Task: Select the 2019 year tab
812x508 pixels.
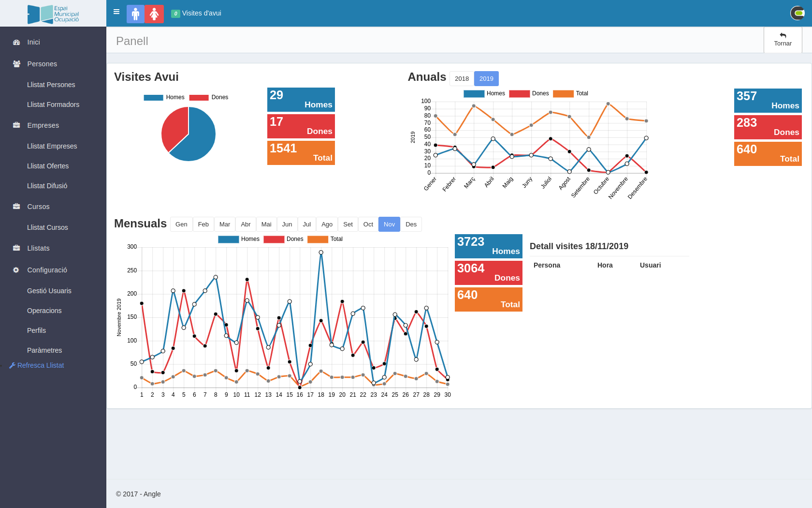Action: (x=486, y=79)
